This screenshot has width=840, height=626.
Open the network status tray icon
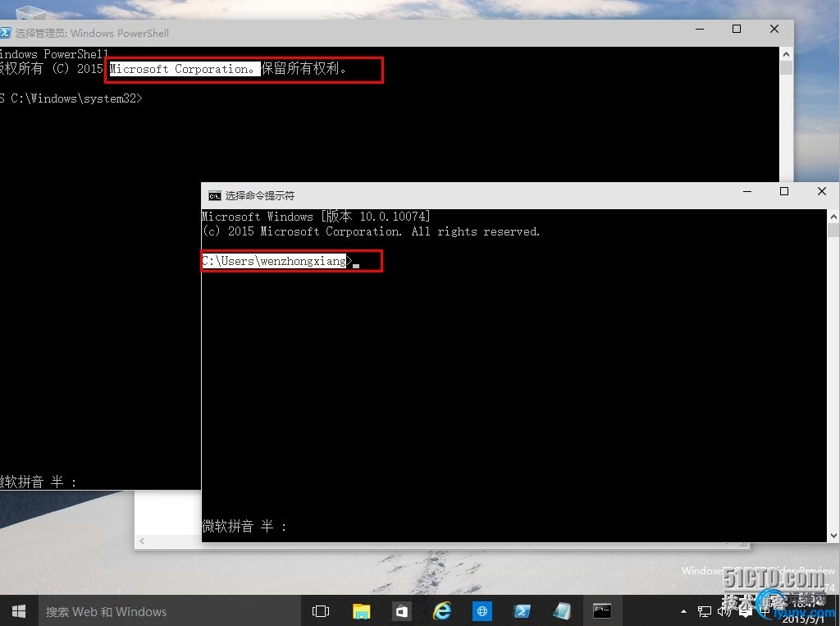(x=705, y=611)
